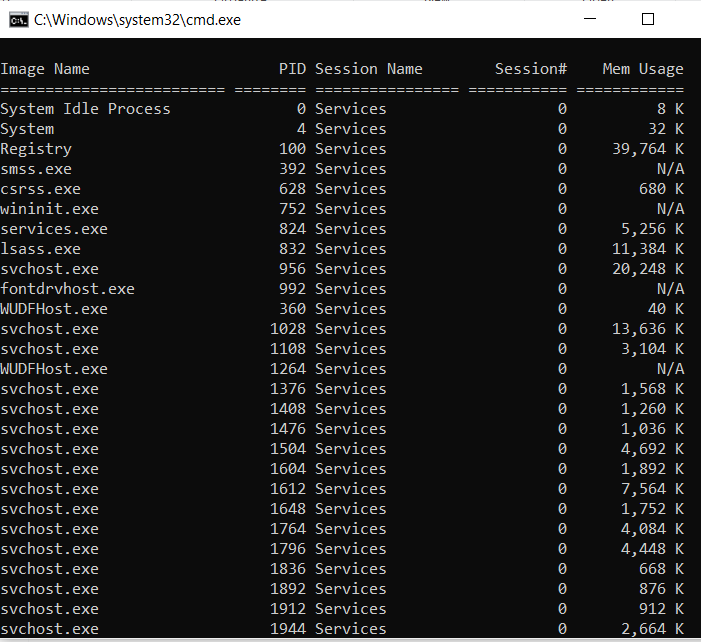The width and height of the screenshot is (701, 642).
Task: Click PID value 1028
Action: (x=288, y=329)
